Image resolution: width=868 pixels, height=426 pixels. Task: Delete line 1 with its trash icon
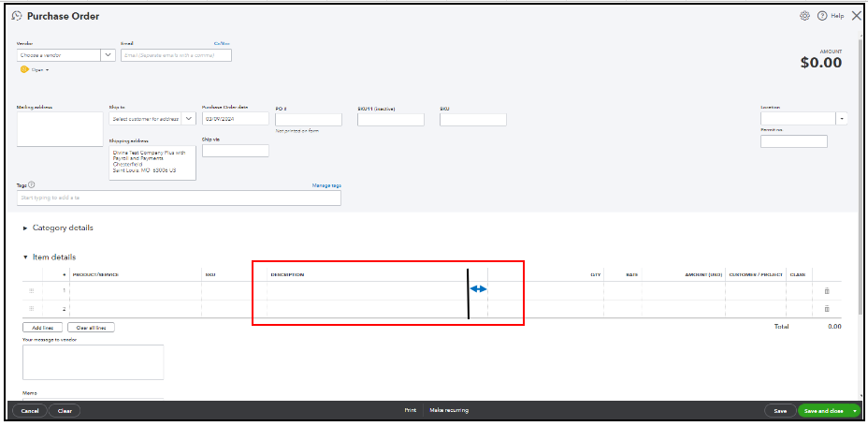pos(826,291)
